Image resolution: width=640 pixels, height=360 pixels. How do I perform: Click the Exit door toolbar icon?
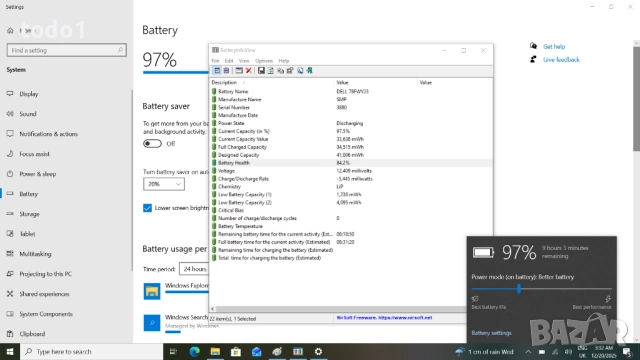[x=310, y=71]
